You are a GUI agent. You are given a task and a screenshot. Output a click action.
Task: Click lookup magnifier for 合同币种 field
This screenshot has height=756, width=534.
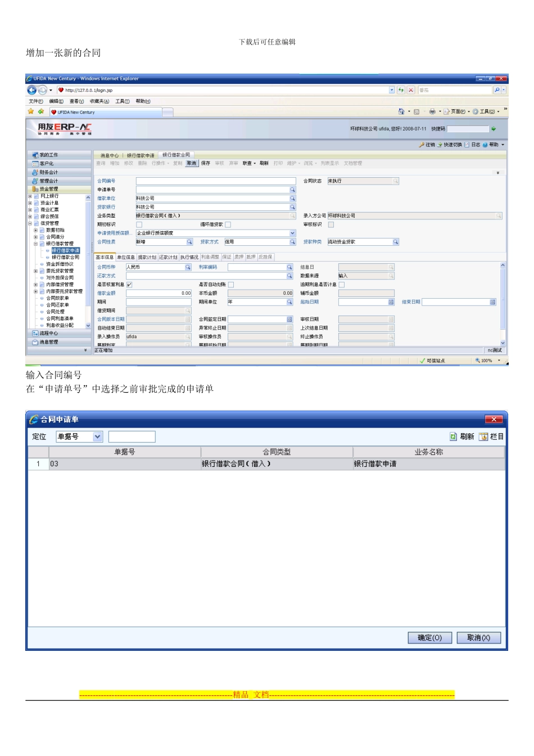188,267
